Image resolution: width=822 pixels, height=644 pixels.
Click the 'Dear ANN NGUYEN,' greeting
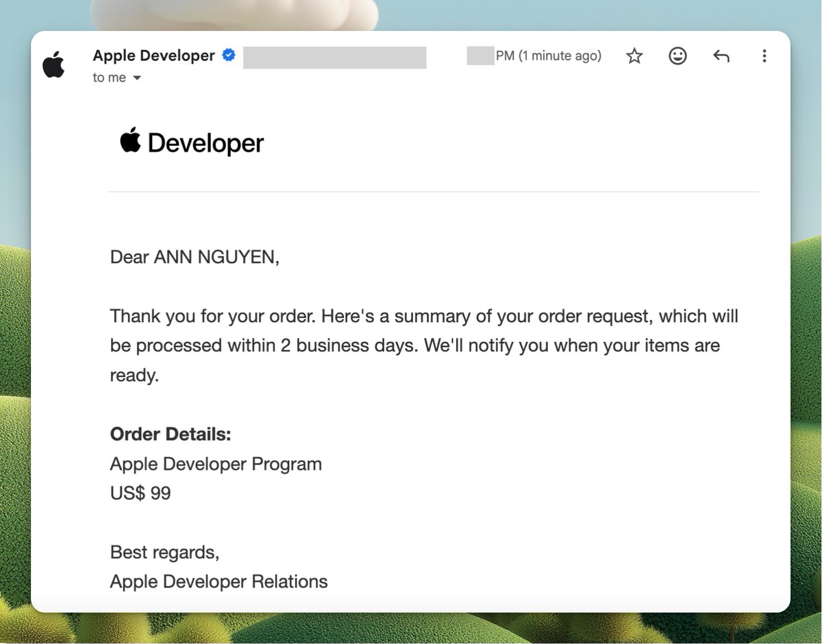click(x=195, y=258)
